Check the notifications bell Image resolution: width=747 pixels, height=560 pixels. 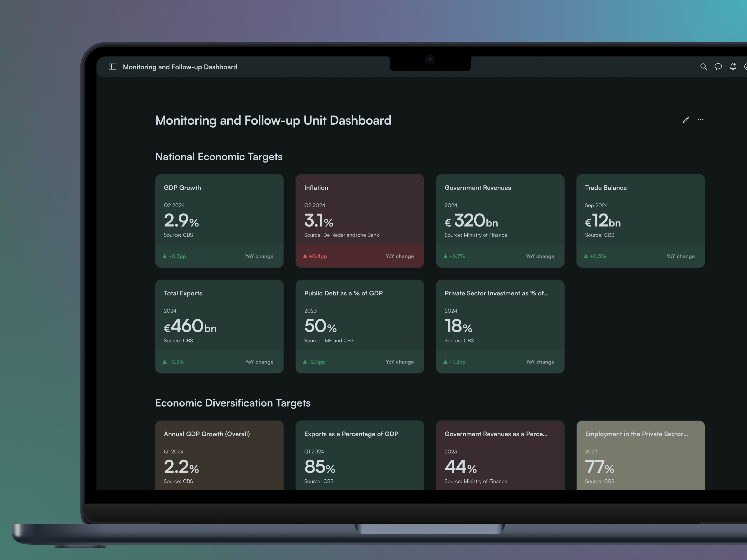[733, 67]
